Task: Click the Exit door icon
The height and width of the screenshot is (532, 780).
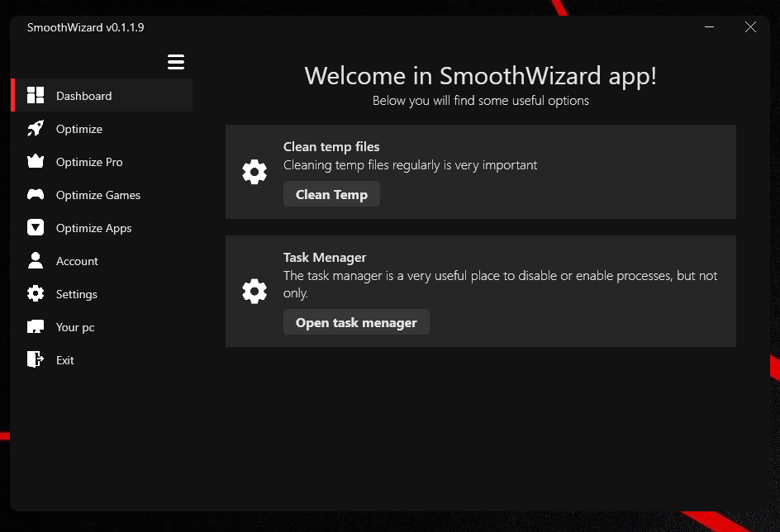Action: (36, 359)
